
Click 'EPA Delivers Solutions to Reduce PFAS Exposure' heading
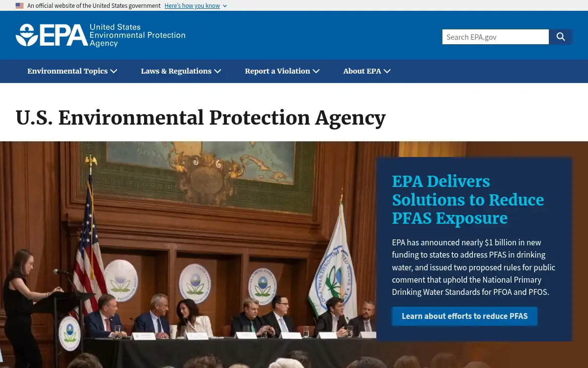[468, 200]
